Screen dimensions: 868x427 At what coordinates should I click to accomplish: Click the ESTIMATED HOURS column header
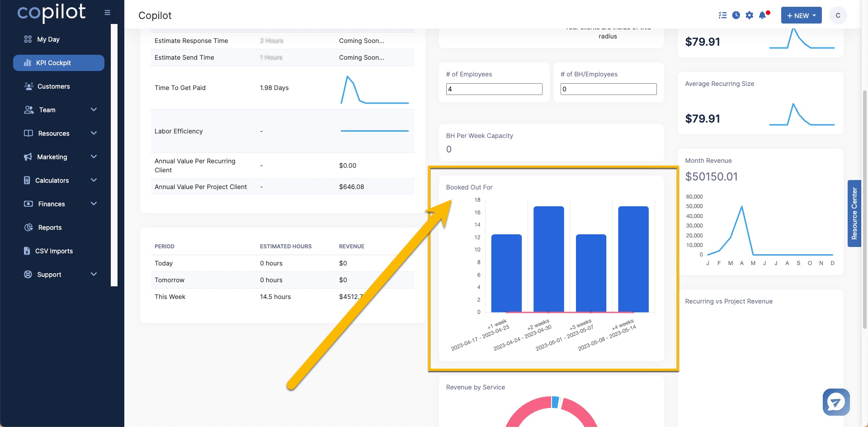[x=286, y=247]
